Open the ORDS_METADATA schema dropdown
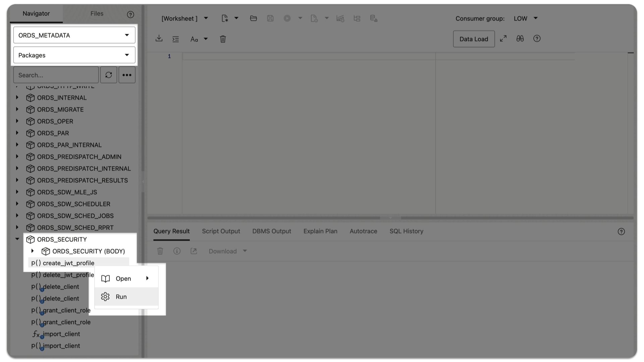644x362 pixels. click(127, 35)
